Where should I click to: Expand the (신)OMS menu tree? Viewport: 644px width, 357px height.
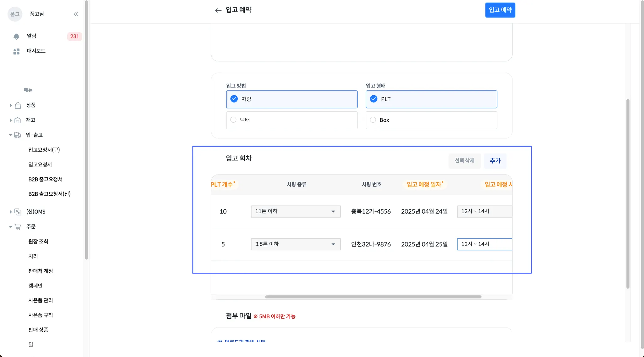click(x=11, y=212)
